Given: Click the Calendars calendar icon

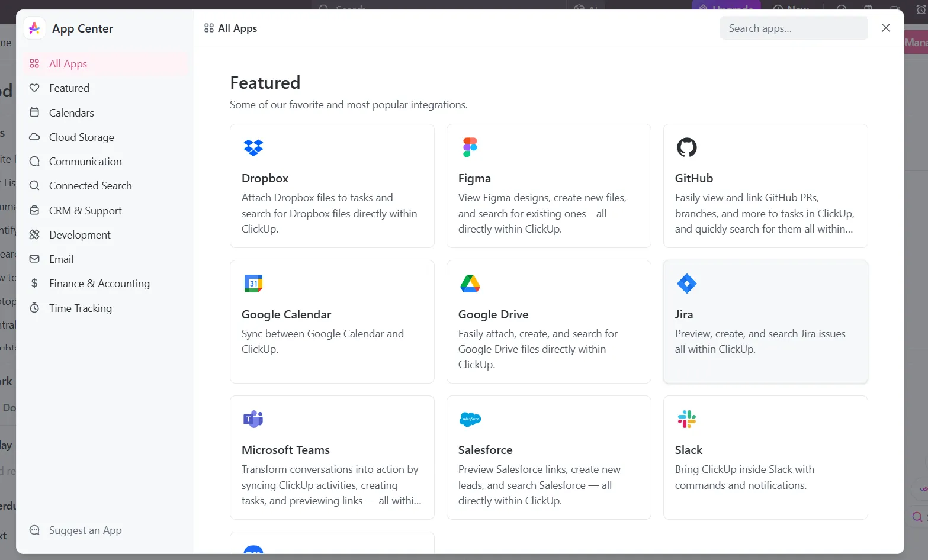Looking at the screenshot, I should [x=34, y=112].
